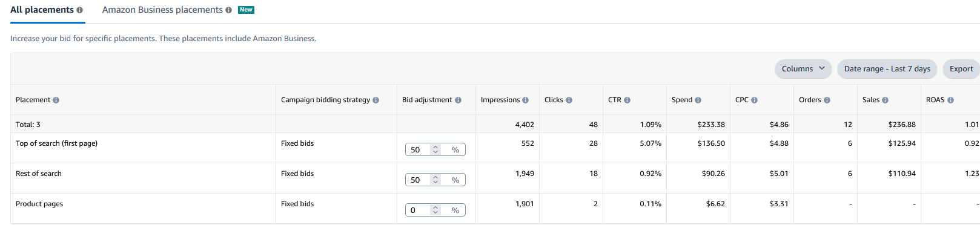
Task: Click info icon next to Orders header
Action: point(827,100)
